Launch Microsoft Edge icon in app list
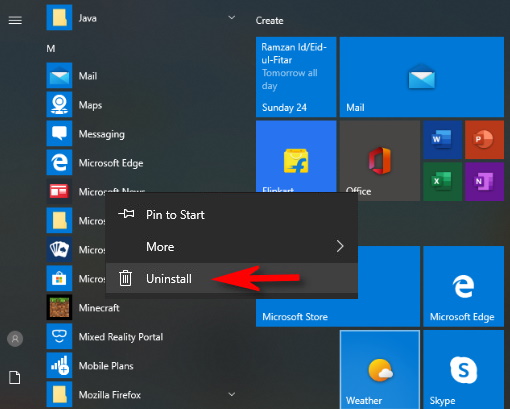 click(x=59, y=163)
